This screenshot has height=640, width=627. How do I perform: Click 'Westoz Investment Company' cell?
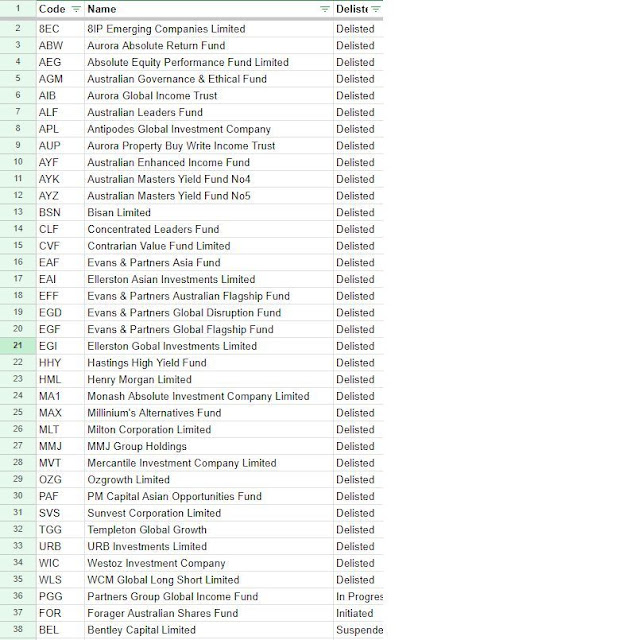point(209,563)
